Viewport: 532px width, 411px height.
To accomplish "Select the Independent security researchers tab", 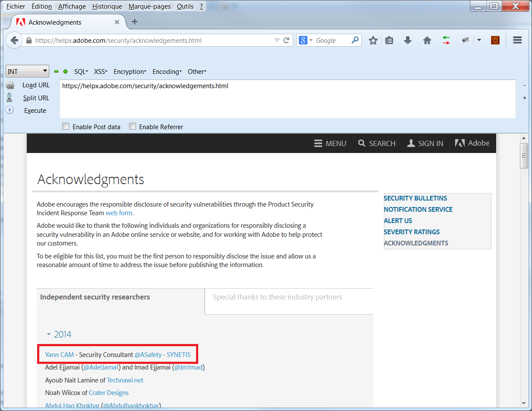I will tap(120, 301).
